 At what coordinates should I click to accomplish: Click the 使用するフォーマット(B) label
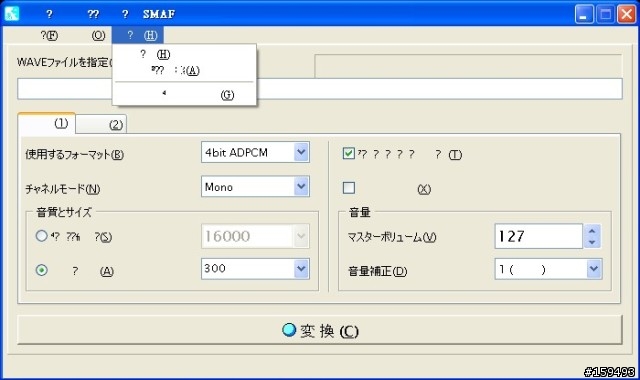74,154
